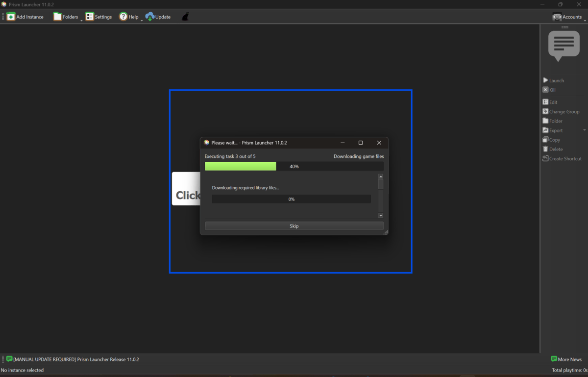This screenshot has height=377, width=588.
Task: Click the manual update required news headline
Action: point(76,359)
